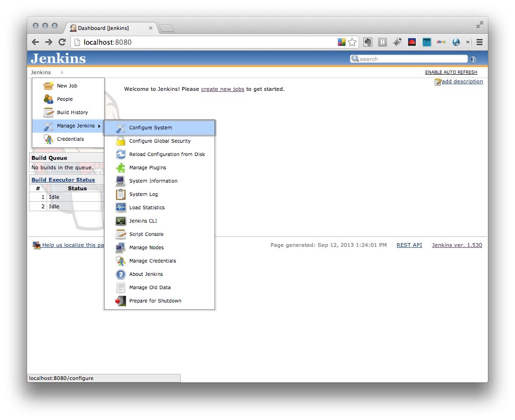Viewport: 515px width, 420px height.
Task: Click the Manage Credentials keys icon
Action: coord(120,261)
